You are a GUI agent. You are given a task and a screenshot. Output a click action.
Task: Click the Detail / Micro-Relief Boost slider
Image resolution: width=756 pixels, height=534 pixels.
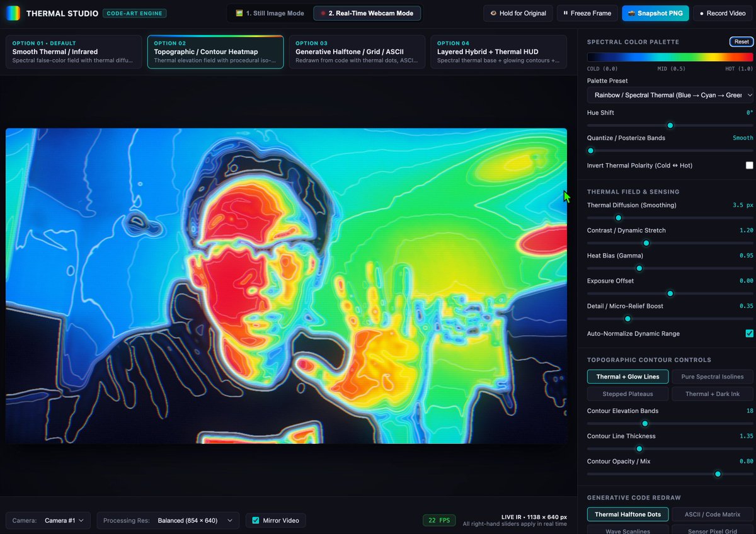[x=670, y=319]
